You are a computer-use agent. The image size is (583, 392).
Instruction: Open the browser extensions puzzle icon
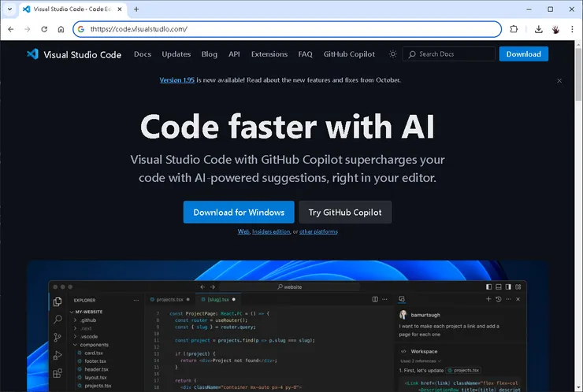514,29
